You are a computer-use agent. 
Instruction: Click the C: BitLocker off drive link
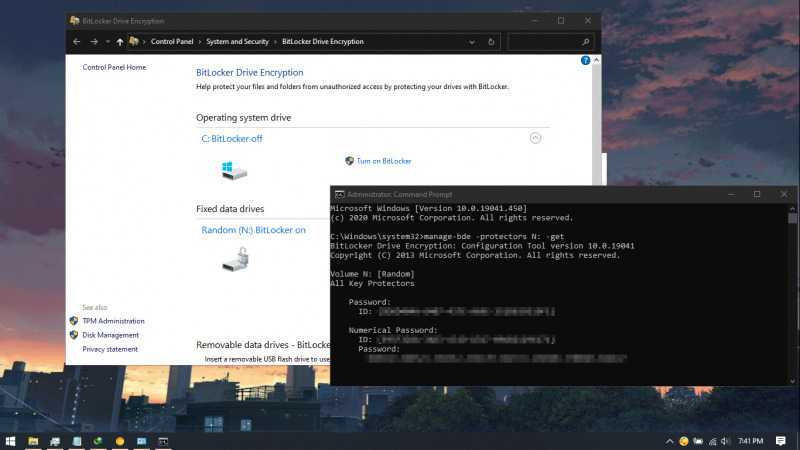pyautogui.click(x=232, y=139)
